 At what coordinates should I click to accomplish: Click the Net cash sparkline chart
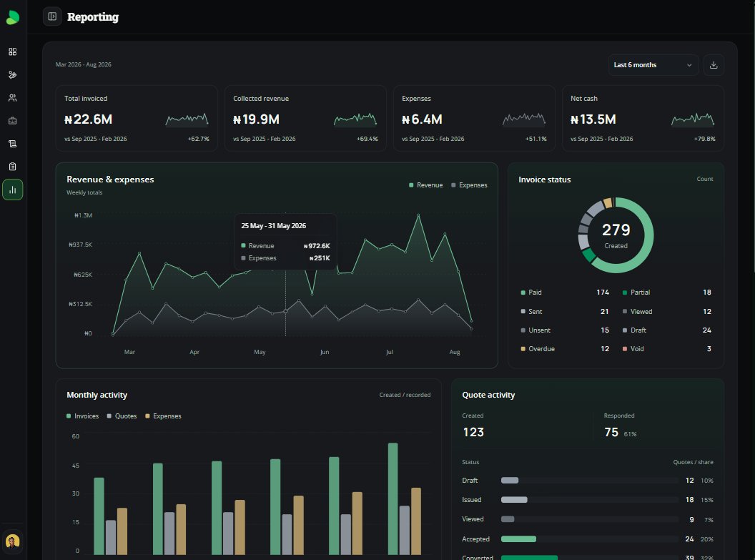click(693, 119)
